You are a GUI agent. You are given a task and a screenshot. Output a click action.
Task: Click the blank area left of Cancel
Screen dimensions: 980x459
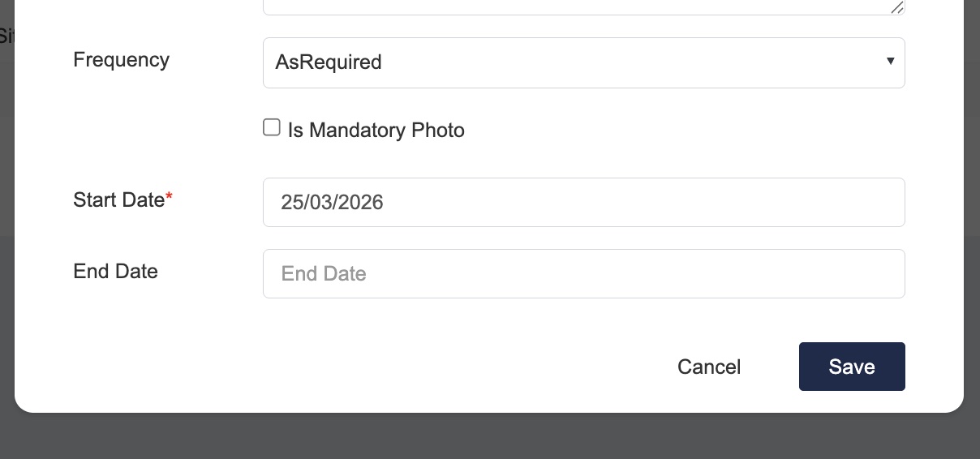(x=406, y=367)
